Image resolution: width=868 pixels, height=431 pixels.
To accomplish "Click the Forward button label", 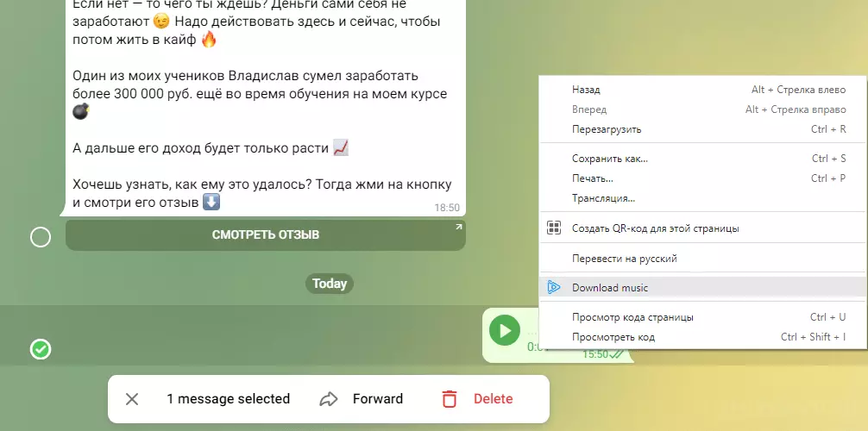I will click(x=378, y=399).
